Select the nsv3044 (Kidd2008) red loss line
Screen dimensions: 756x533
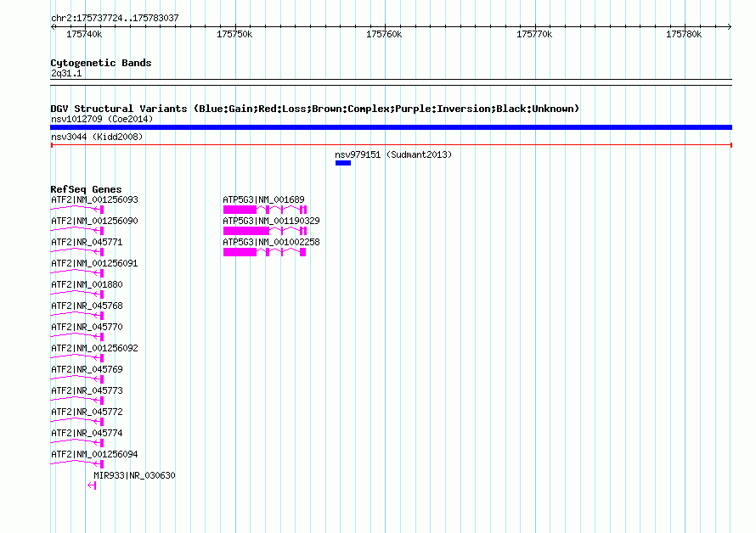click(391, 145)
